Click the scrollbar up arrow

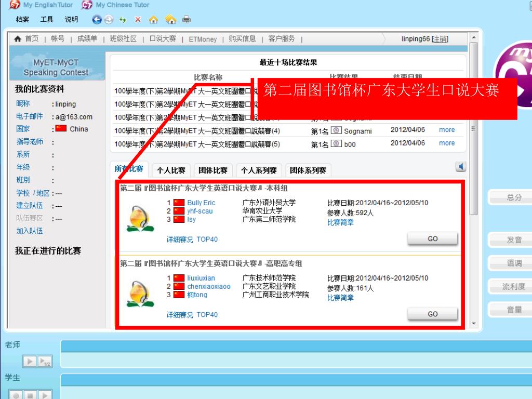pyautogui.click(x=474, y=37)
